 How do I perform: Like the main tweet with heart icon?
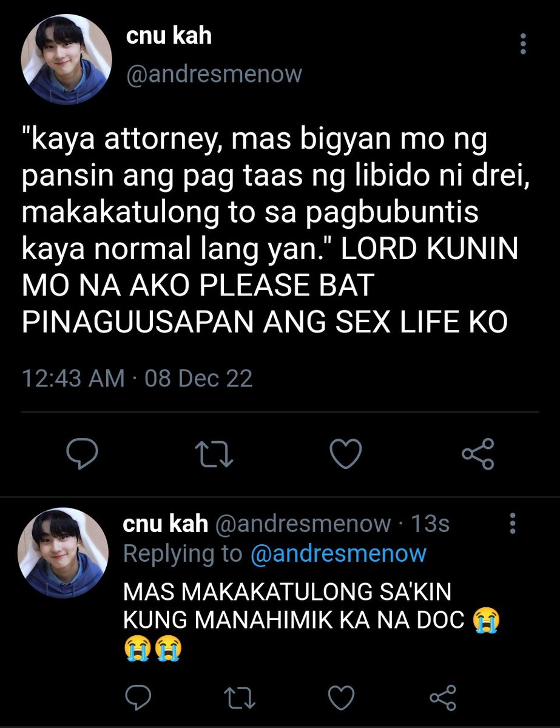click(345, 454)
